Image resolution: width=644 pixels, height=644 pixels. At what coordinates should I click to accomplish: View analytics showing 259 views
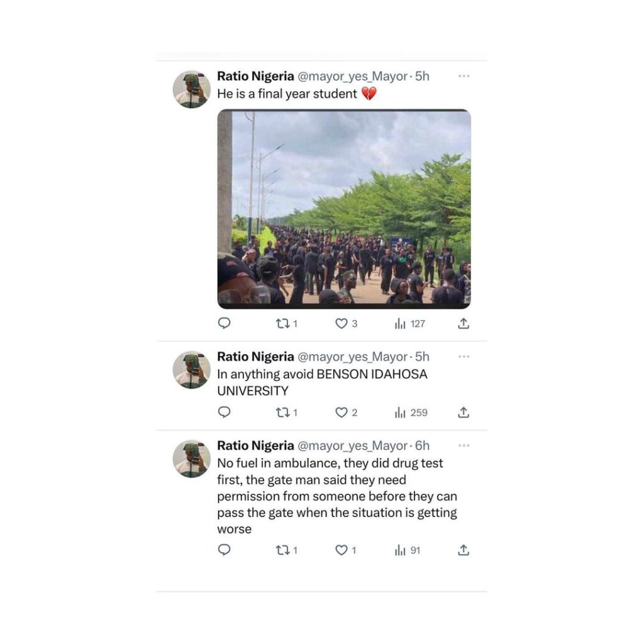pyautogui.click(x=411, y=413)
